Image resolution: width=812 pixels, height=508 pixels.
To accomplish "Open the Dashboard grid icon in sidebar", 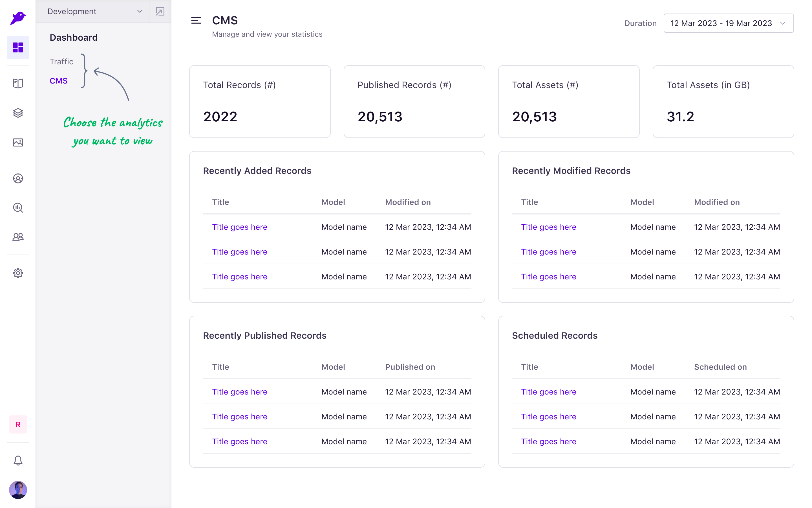I will (18, 47).
